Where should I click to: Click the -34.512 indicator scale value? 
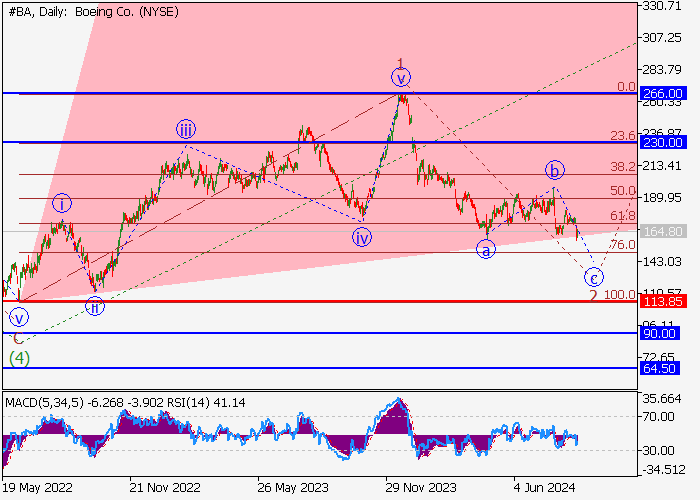664,470
